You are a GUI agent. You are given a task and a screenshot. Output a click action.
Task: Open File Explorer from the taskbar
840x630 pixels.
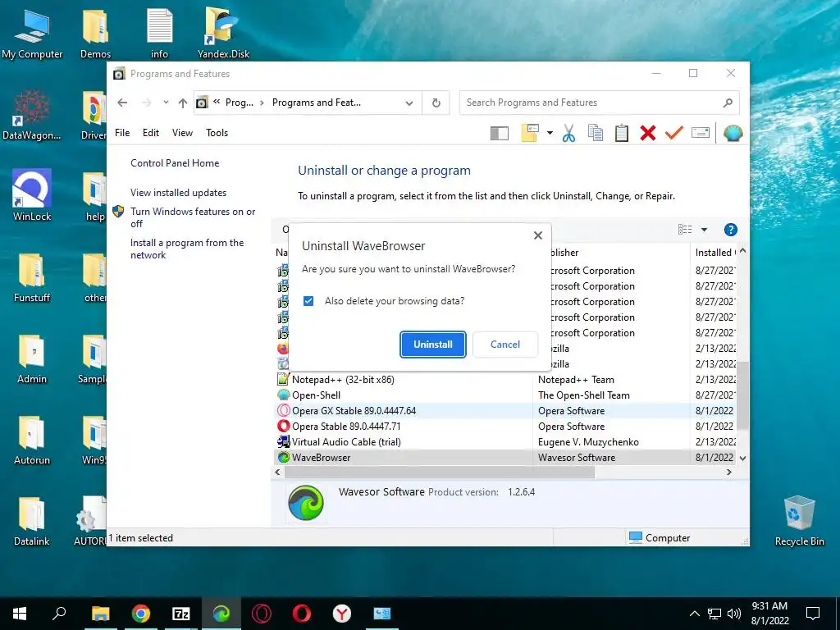pos(100,614)
